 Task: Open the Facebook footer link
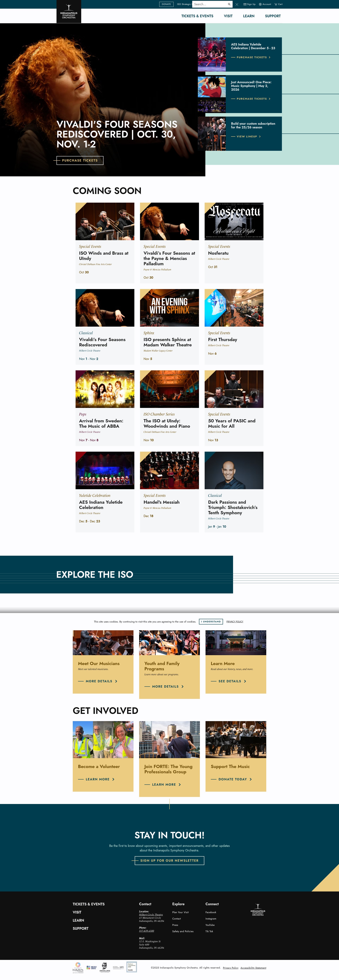(x=211, y=912)
